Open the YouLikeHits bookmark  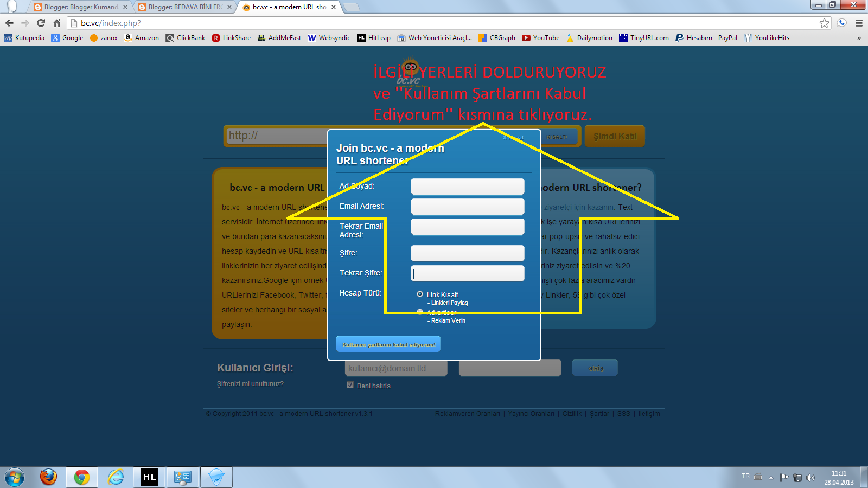click(x=767, y=38)
